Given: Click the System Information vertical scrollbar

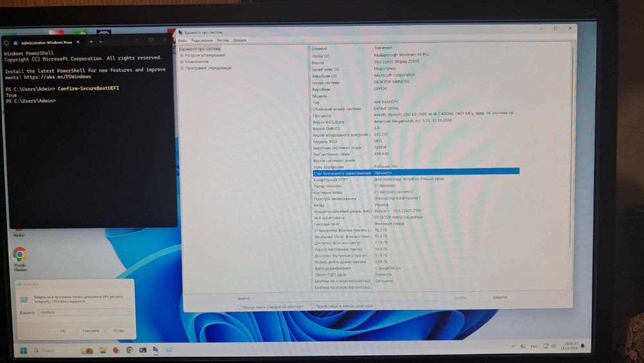Looking at the screenshot, I should click(x=572, y=146).
